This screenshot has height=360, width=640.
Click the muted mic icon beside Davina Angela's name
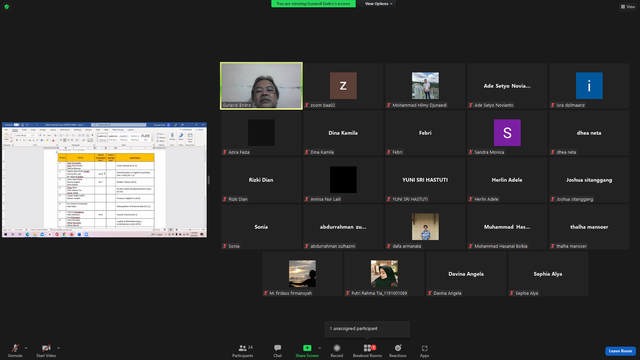[430, 293]
